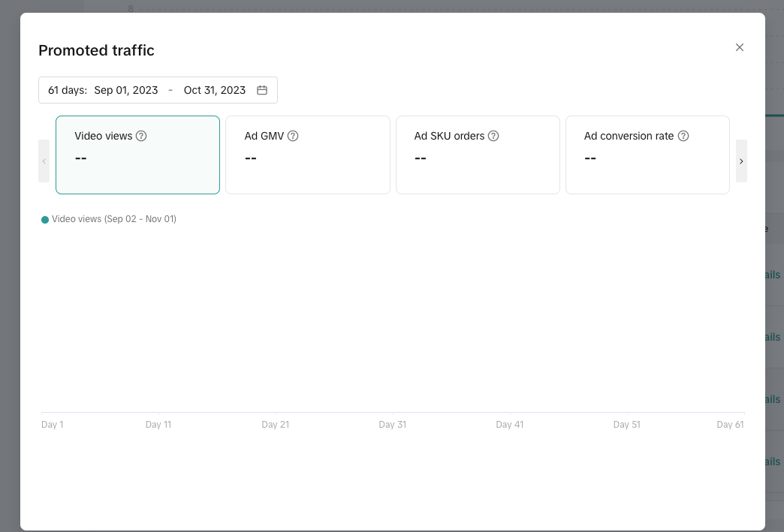Select the Video views metric card
Viewport: 784px width, 532px height.
(x=137, y=165)
